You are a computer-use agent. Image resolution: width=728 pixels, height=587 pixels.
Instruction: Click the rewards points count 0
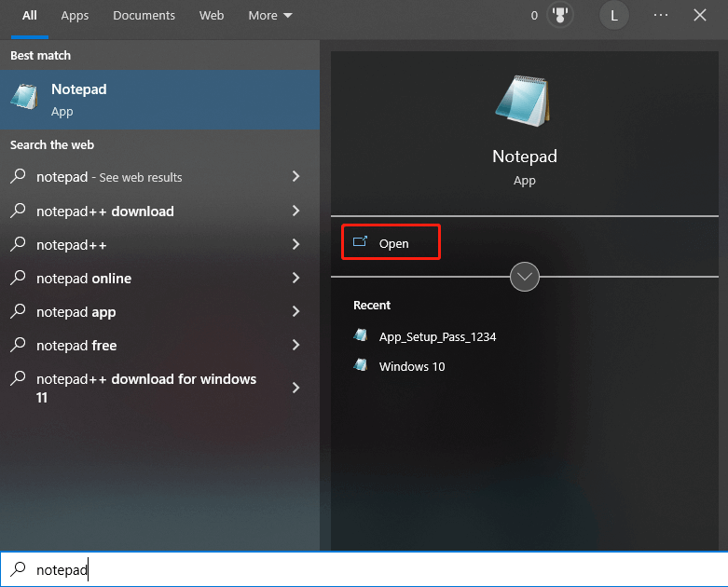coord(534,16)
